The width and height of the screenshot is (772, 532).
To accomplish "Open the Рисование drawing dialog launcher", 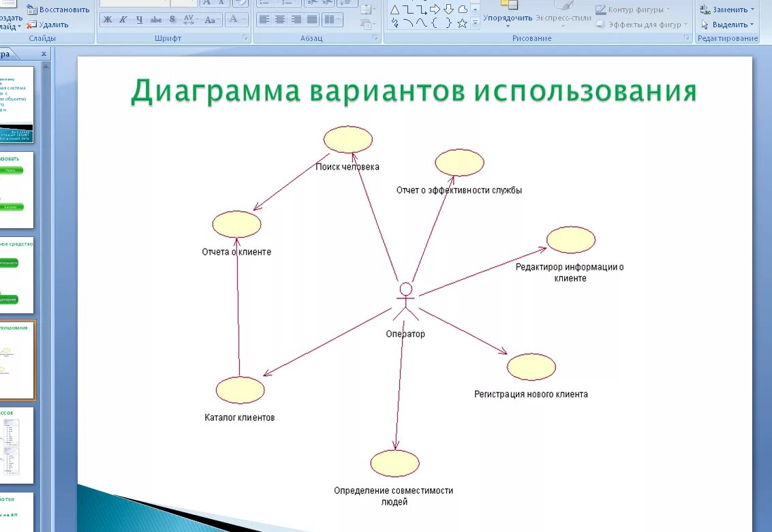I will pyautogui.click(x=686, y=38).
